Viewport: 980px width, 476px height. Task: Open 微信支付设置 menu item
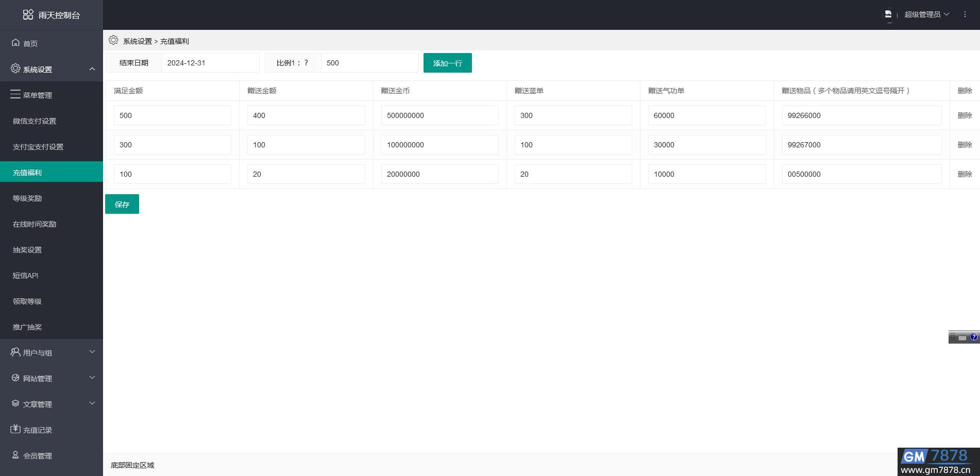coord(52,121)
